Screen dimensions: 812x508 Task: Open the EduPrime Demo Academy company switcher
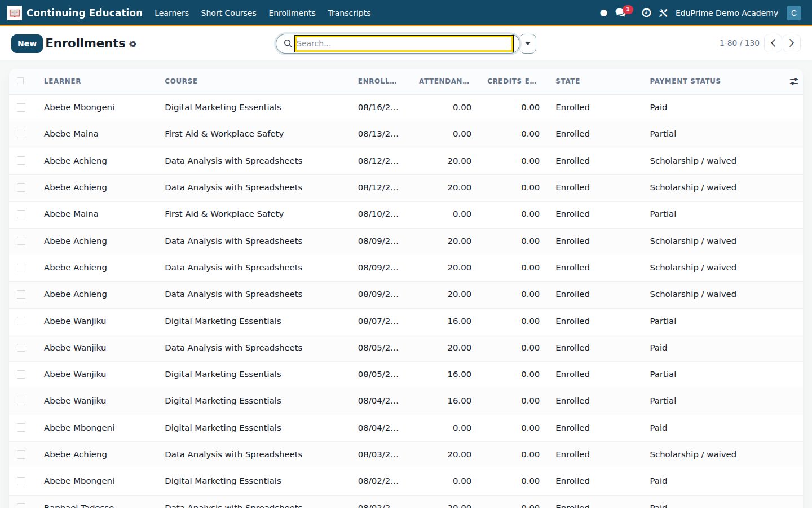(x=726, y=13)
